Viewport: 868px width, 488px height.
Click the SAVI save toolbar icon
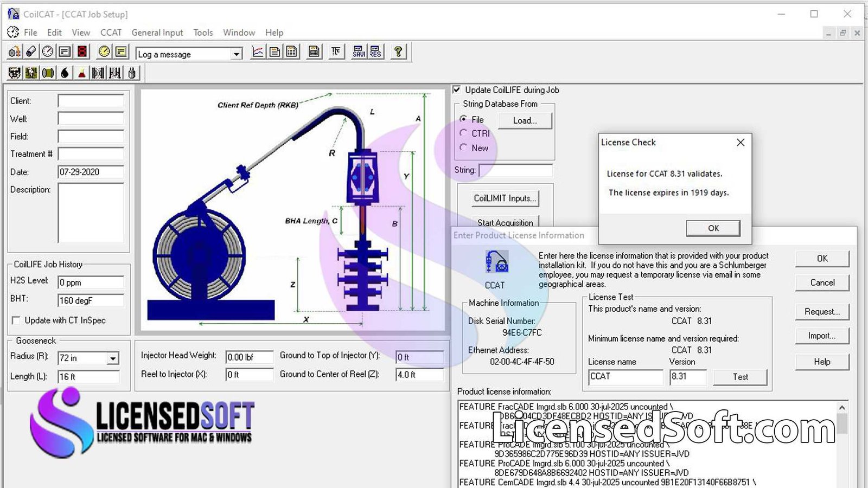(x=359, y=52)
